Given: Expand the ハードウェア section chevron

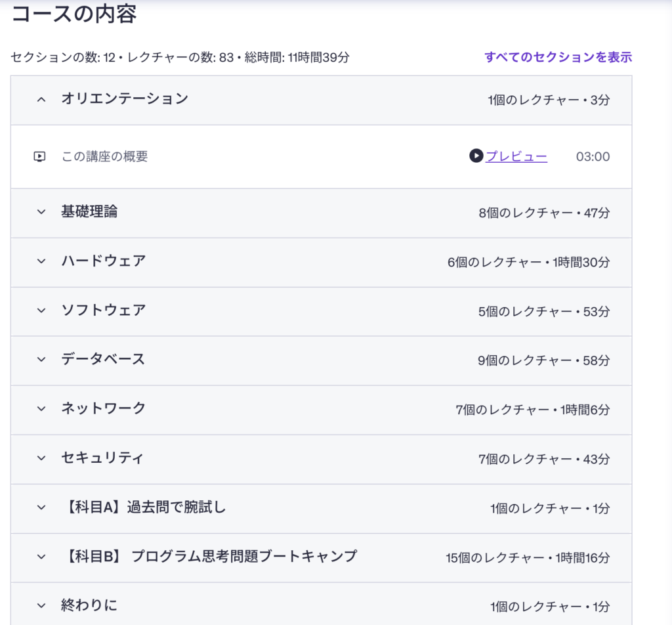Looking at the screenshot, I should (x=41, y=261).
